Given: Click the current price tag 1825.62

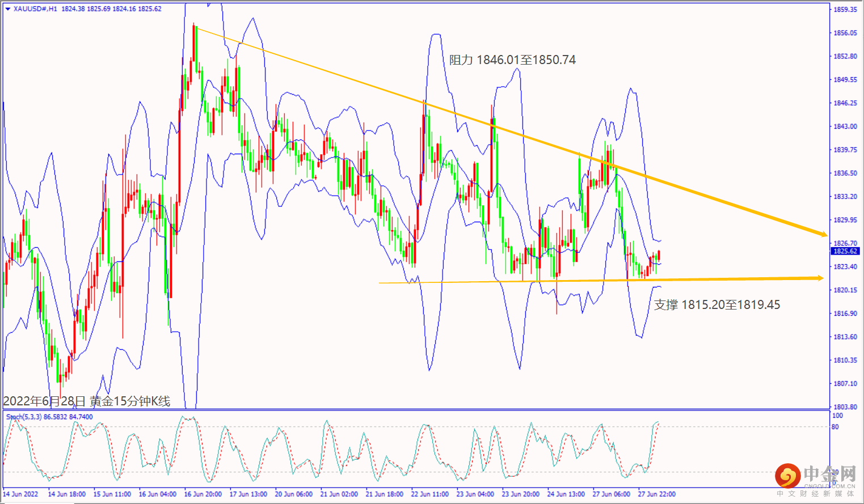Looking at the screenshot, I should (x=845, y=251).
